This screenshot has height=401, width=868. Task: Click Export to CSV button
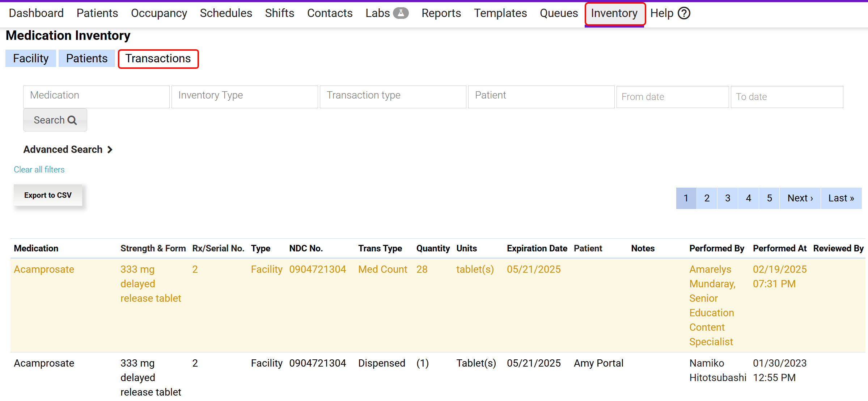pyautogui.click(x=48, y=195)
